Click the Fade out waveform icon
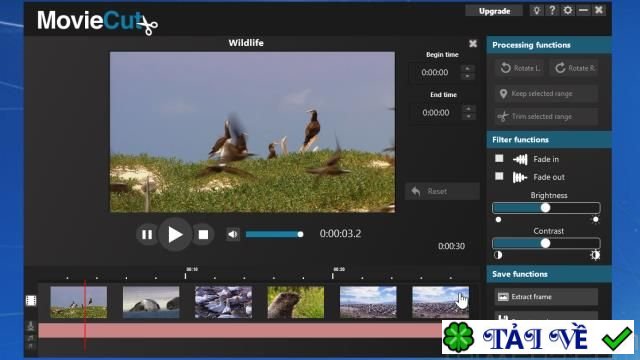This screenshot has height=360, width=640. [x=520, y=177]
